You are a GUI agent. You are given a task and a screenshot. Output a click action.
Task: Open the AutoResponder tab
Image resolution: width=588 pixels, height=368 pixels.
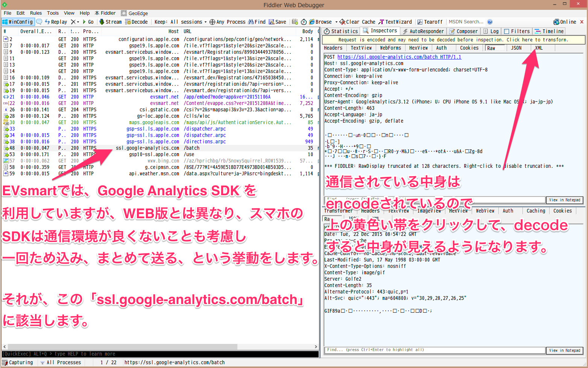click(423, 31)
